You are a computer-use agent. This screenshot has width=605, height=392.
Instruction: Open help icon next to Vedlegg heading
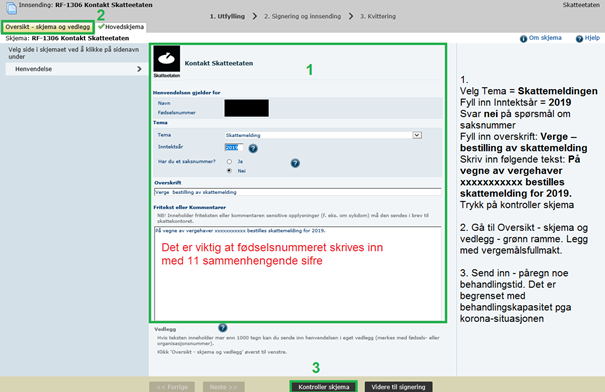[223, 328]
